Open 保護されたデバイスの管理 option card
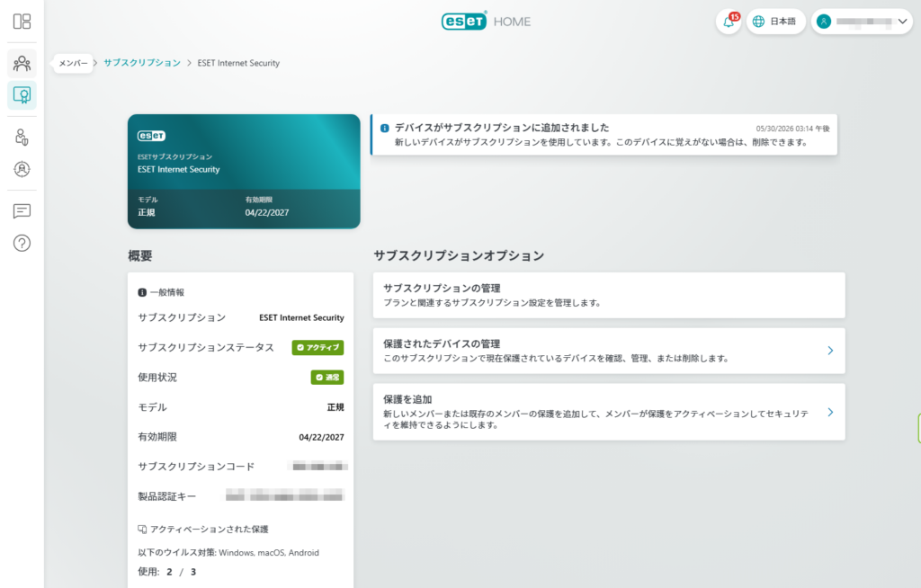Viewport: 921px width, 588px height. tap(609, 351)
